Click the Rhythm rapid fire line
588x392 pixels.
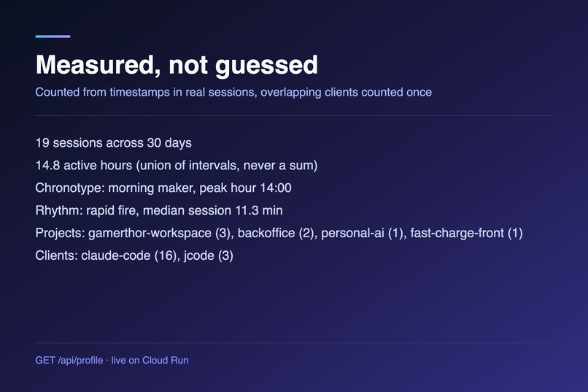pyautogui.click(x=159, y=210)
